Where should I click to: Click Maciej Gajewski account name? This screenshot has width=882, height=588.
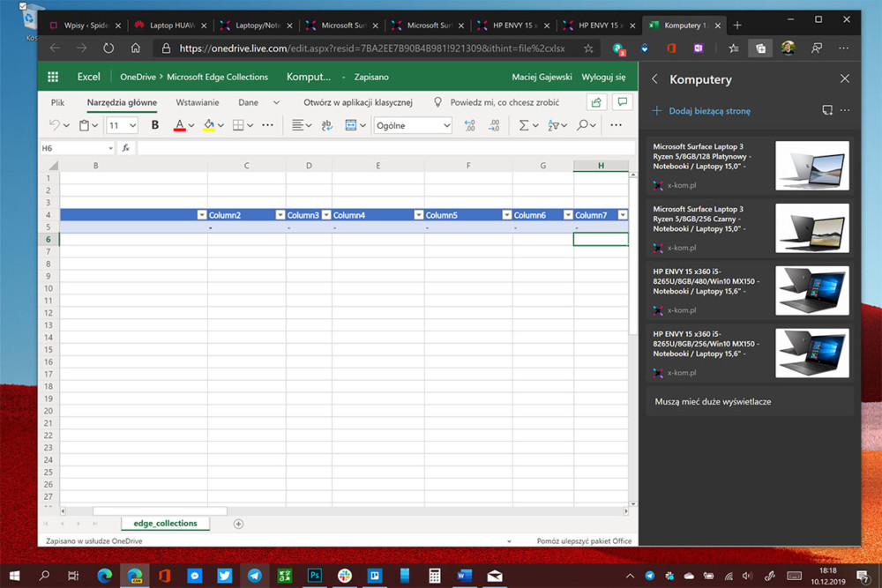point(542,77)
